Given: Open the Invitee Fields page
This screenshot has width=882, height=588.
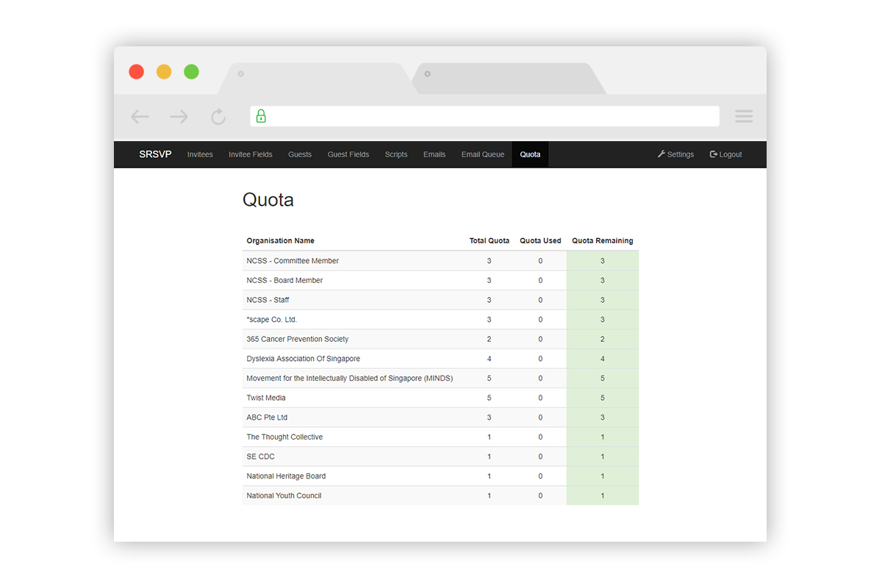Looking at the screenshot, I should [251, 154].
